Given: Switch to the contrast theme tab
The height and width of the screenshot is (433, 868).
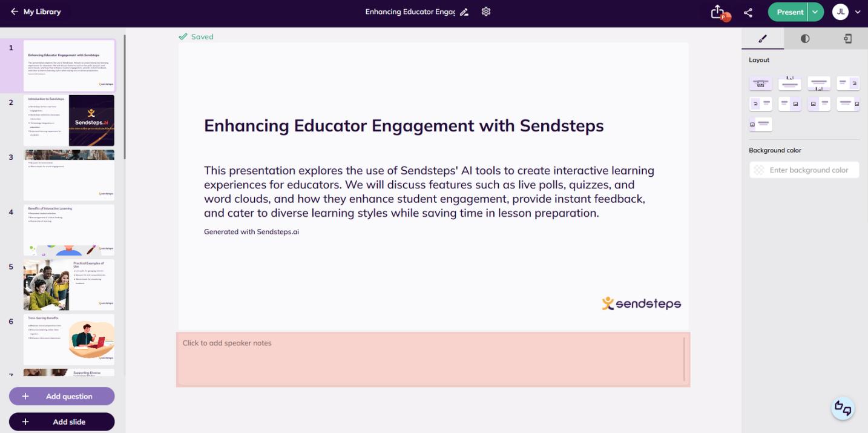Looking at the screenshot, I should tap(805, 39).
